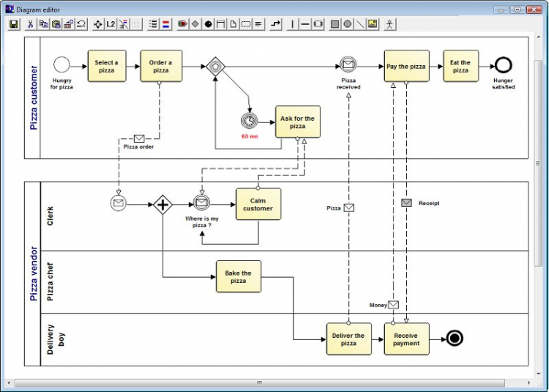Screen dimensions: 549x392
Task: Click the Copy icon in toolbar
Action: (43, 24)
